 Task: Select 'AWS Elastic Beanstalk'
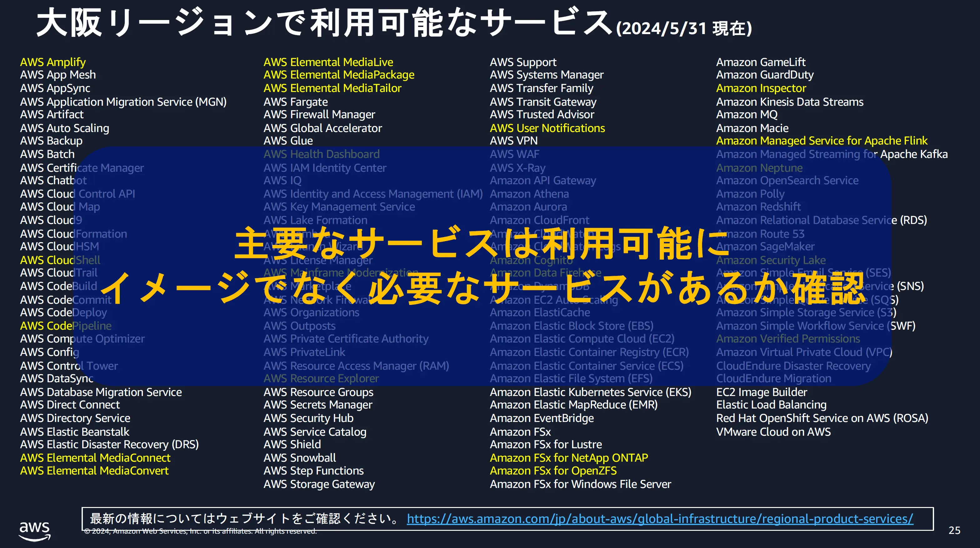point(75,432)
